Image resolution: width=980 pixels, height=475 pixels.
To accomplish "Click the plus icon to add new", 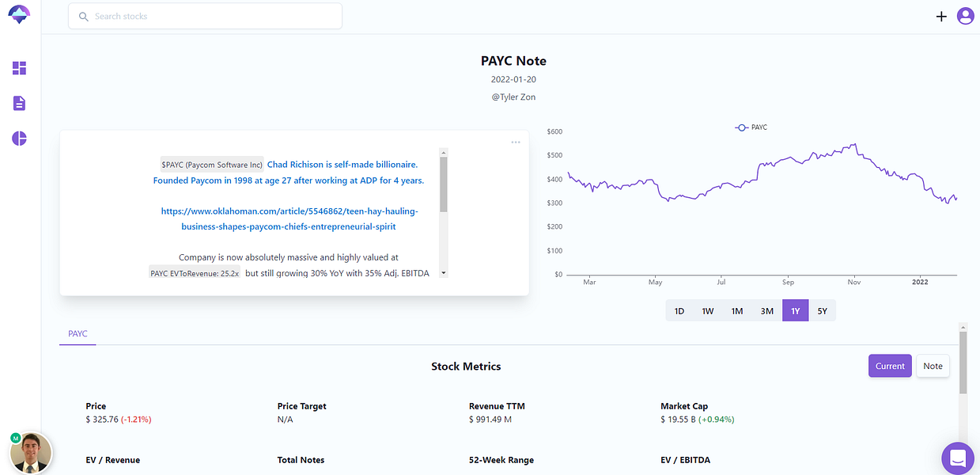I will click(941, 16).
